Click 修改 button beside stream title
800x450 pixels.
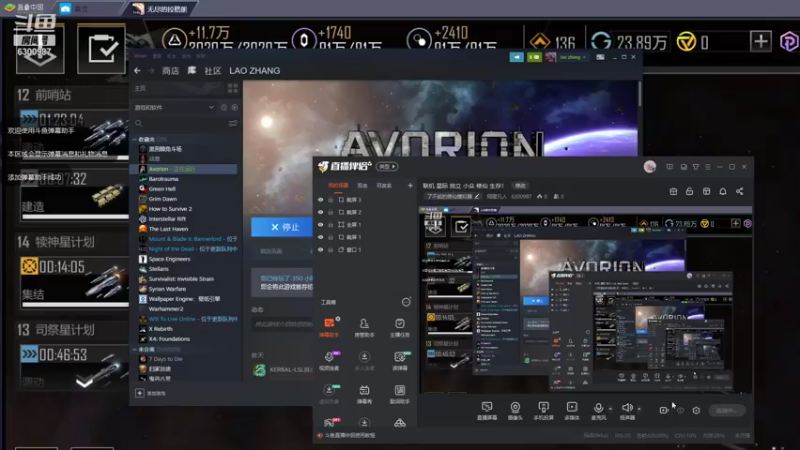point(520,186)
